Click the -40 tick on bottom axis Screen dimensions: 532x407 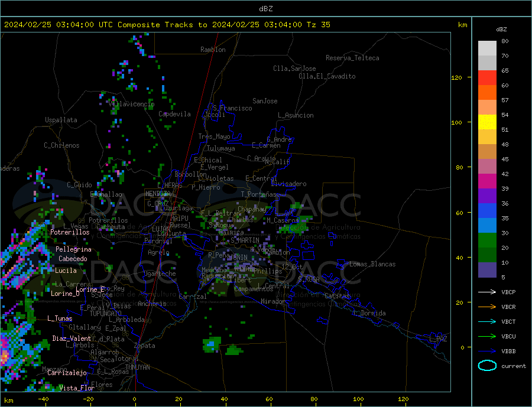pos(43,399)
